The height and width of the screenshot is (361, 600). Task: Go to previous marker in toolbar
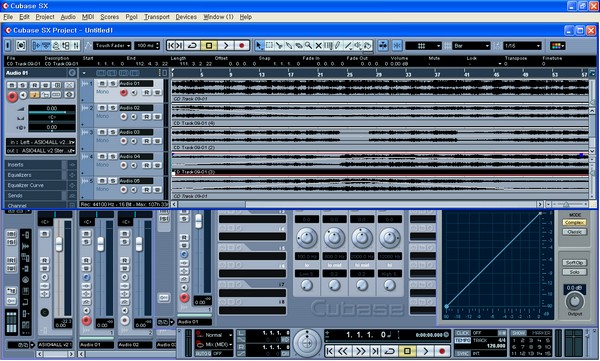tap(171, 46)
